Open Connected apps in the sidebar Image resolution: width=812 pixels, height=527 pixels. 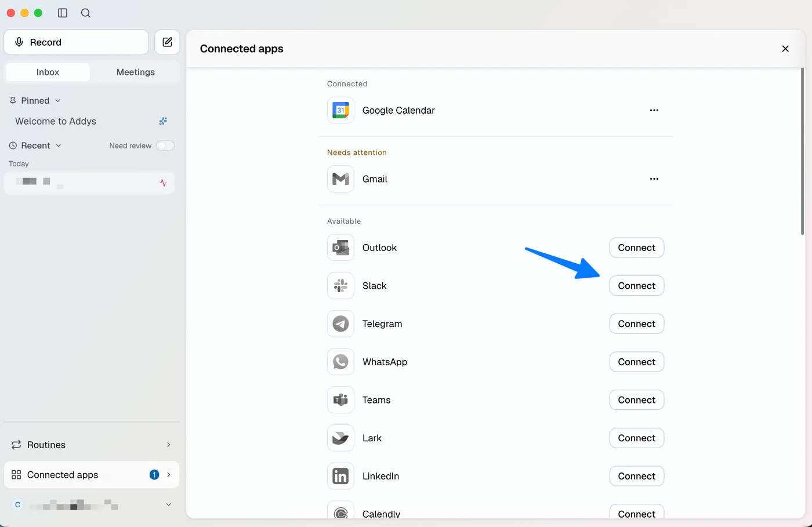tap(92, 475)
